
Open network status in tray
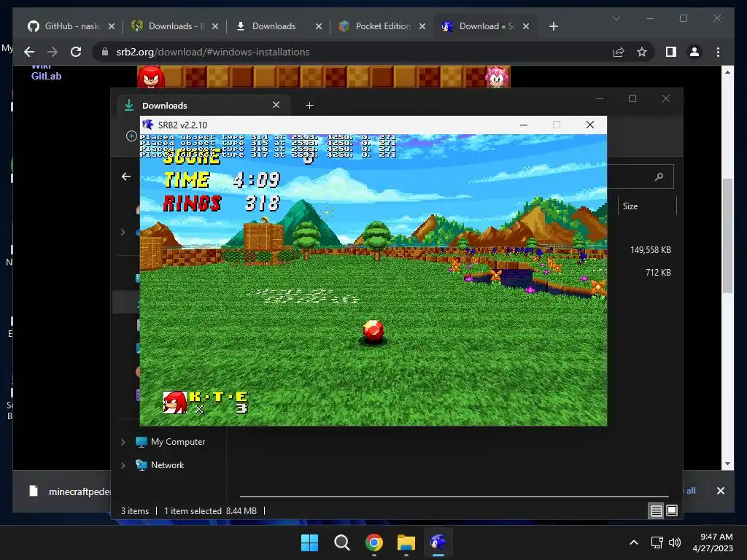pos(657,542)
